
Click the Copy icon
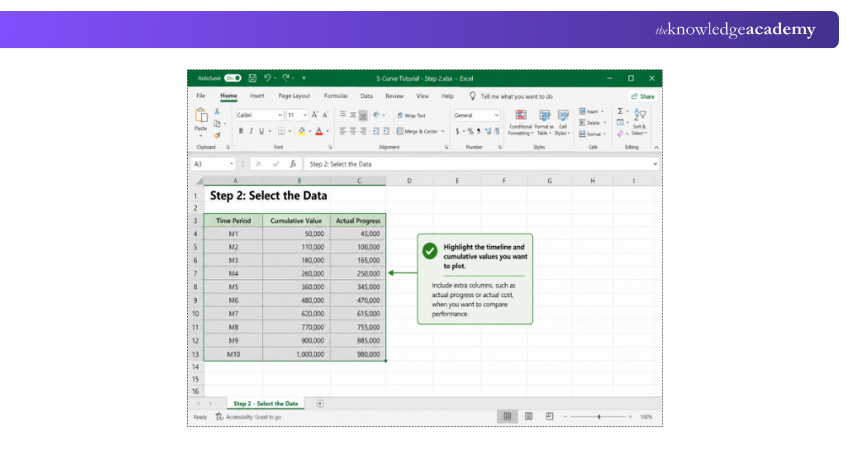pos(217,124)
